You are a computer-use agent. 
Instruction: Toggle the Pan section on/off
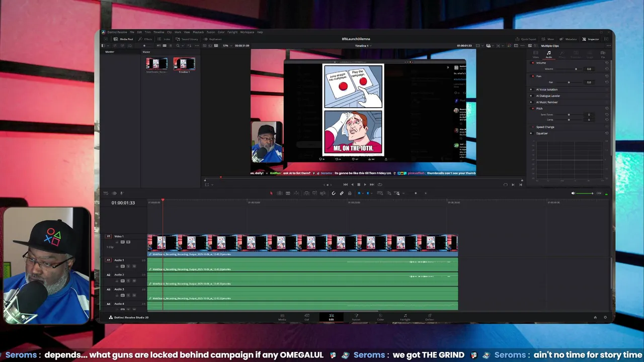[532, 76]
